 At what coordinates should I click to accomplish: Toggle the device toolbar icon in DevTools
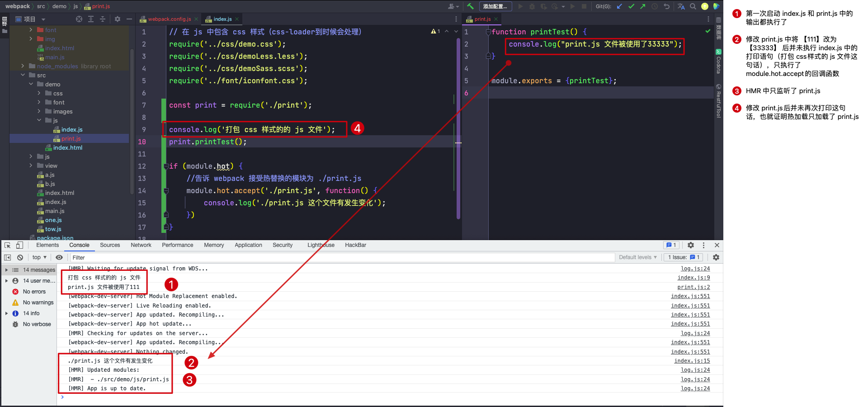19,245
